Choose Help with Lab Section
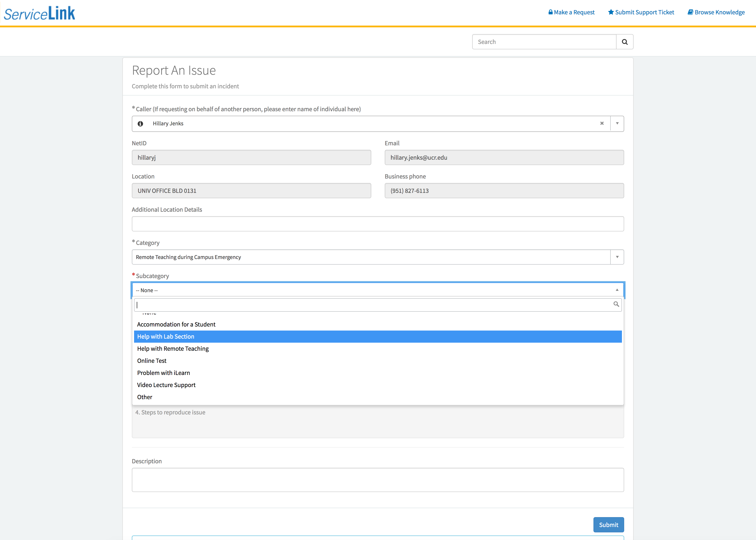Image resolution: width=756 pixels, height=540 pixels. (x=165, y=337)
